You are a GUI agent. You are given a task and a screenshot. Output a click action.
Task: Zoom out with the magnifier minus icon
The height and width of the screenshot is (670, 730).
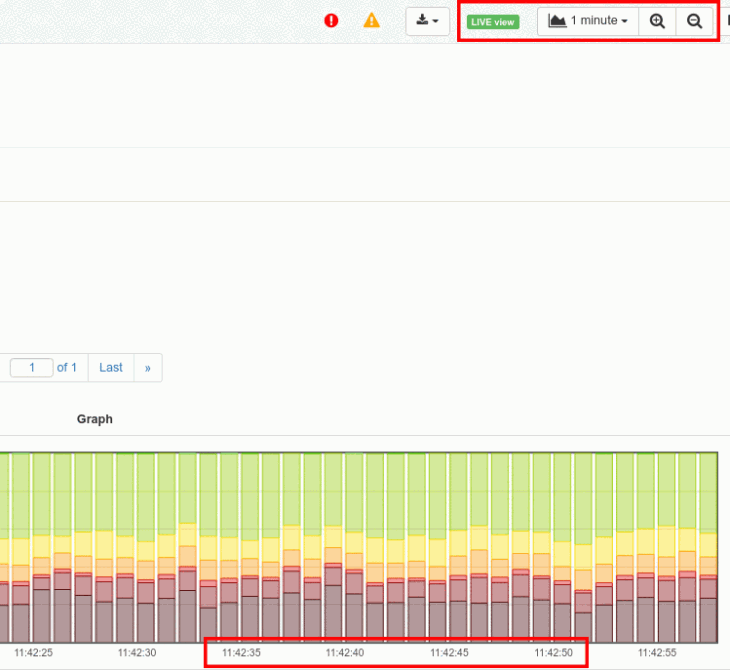click(x=694, y=21)
